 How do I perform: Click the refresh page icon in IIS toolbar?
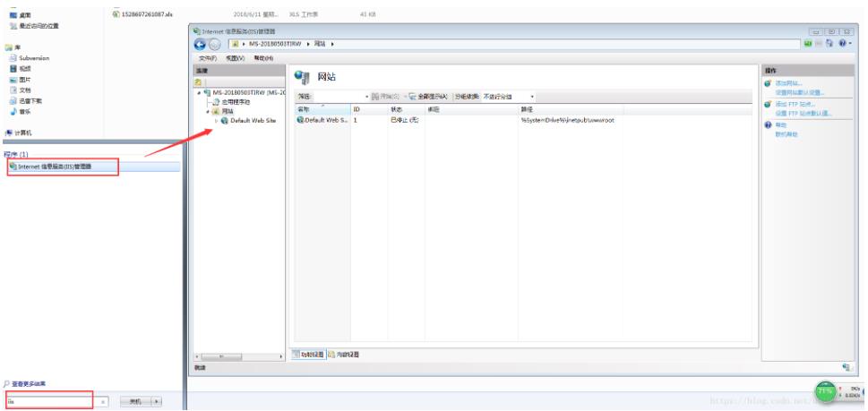(829, 43)
